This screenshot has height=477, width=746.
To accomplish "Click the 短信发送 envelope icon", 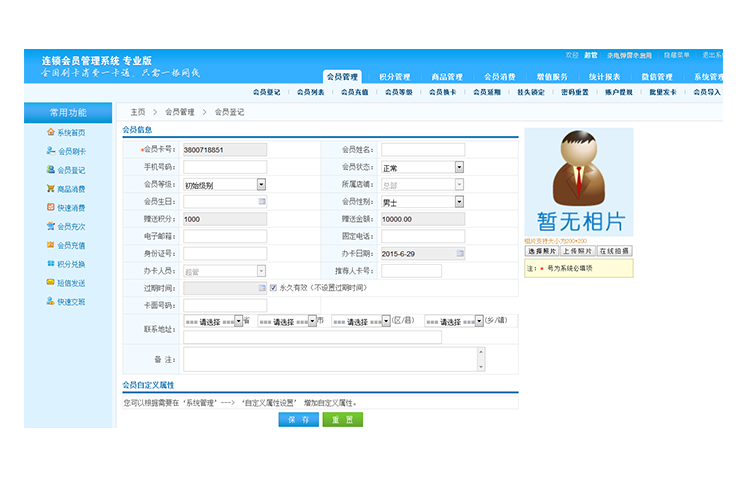I will pos(51,283).
